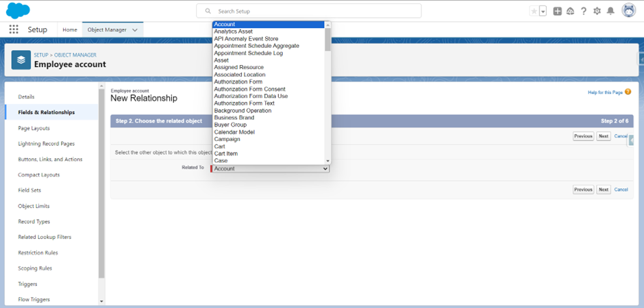This screenshot has height=308, width=644.
Task: Open Record Types in the sidebar
Action: [x=34, y=222]
